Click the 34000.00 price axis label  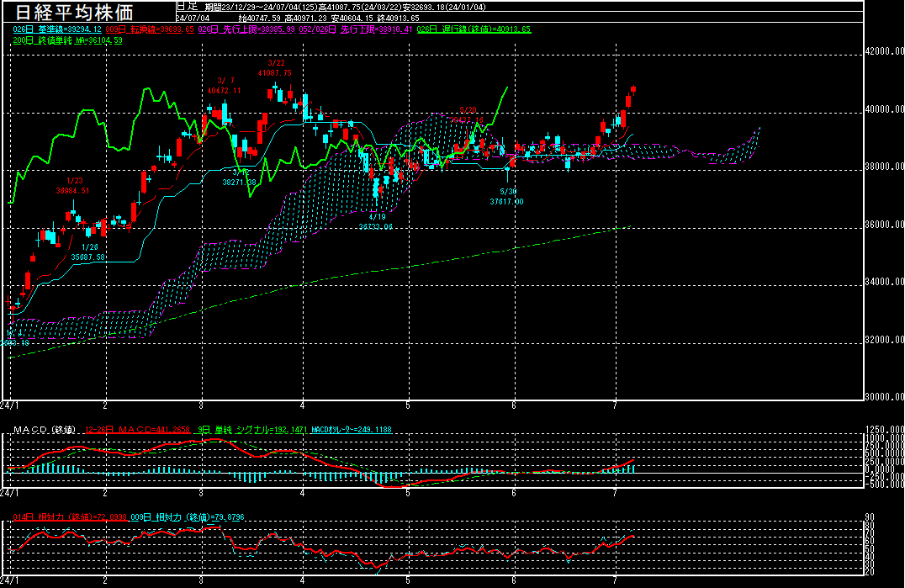pos(884,282)
